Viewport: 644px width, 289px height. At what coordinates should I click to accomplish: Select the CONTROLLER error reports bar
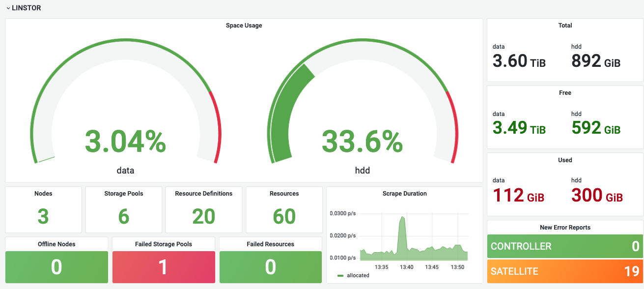point(565,246)
